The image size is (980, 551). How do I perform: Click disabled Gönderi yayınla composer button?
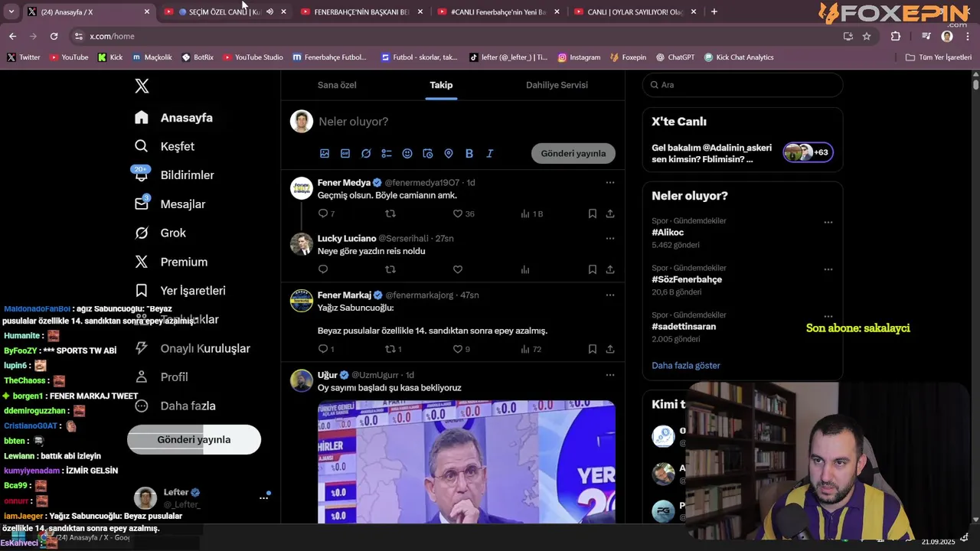click(573, 153)
